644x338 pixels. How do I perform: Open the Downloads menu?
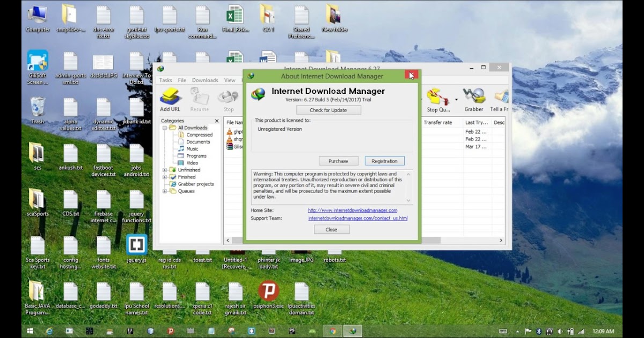tap(205, 80)
